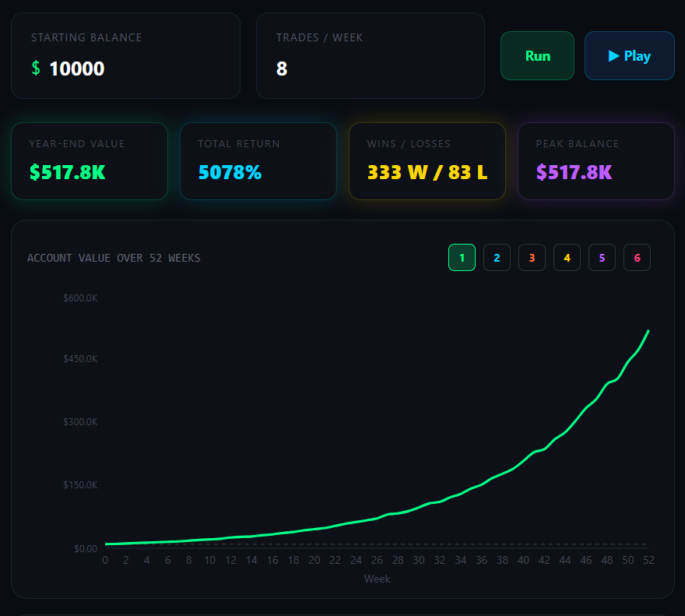Screen dimensions: 685x616
Task: Toggle simulation 4 chart line
Action: point(567,258)
